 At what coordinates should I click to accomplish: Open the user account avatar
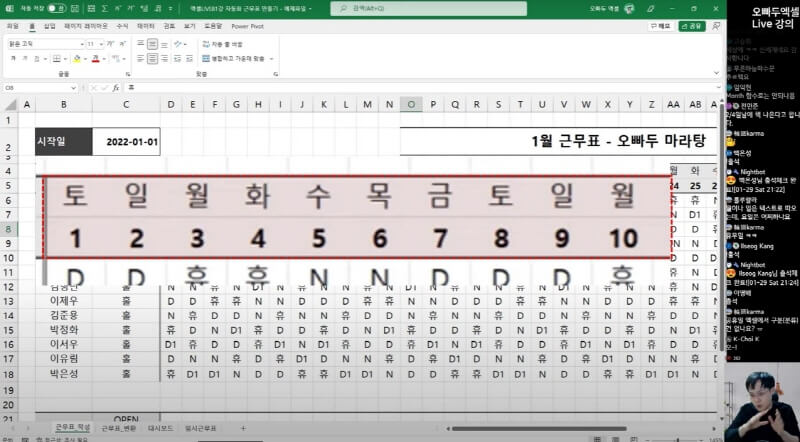[629, 9]
